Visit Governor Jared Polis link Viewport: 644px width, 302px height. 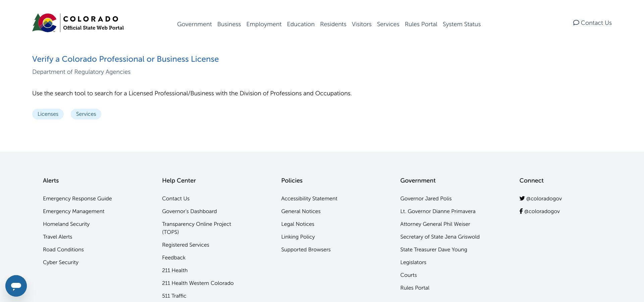click(426, 199)
